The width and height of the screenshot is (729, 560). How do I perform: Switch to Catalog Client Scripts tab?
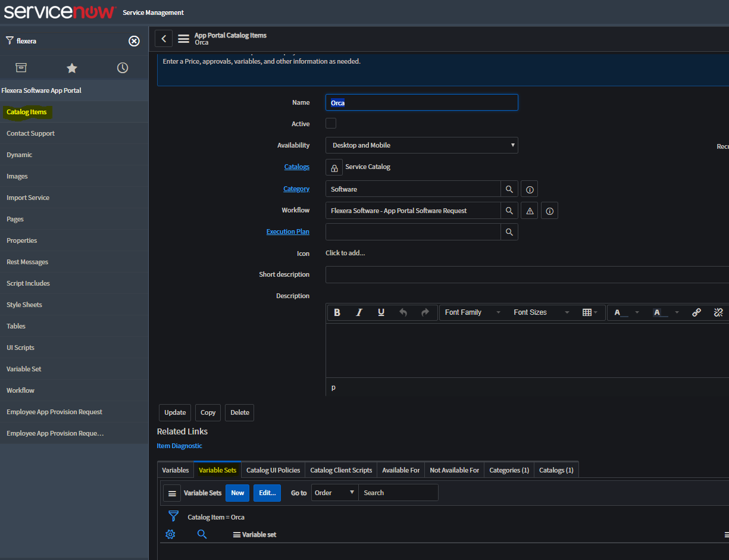pos(341,470)
